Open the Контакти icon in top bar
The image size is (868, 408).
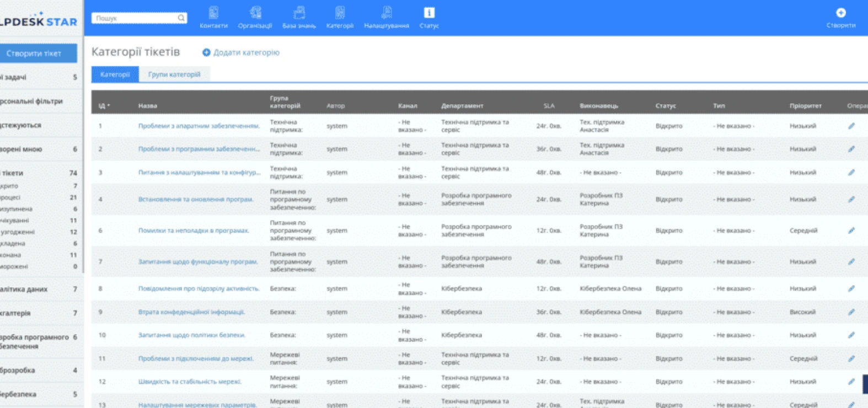coord(213,13)
